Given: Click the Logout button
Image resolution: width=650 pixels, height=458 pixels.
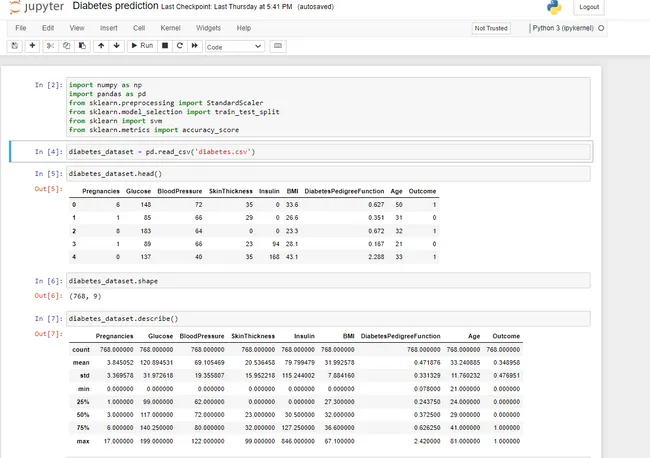Looking at the screenshot, I should coord(589,7).
